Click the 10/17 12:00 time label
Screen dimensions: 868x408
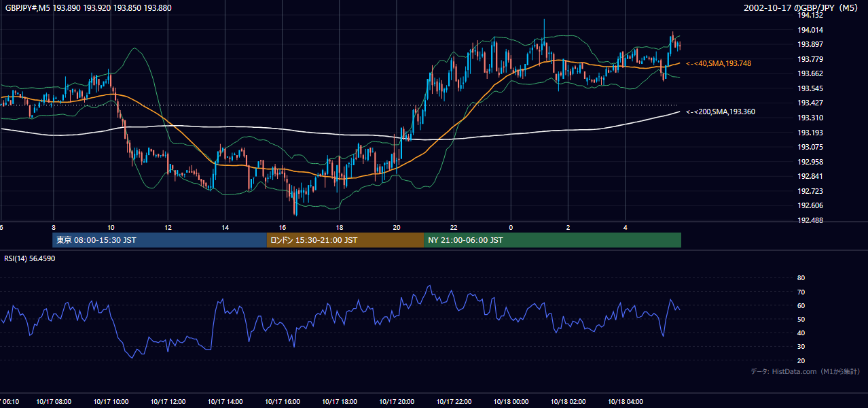[x=168, y=402]
